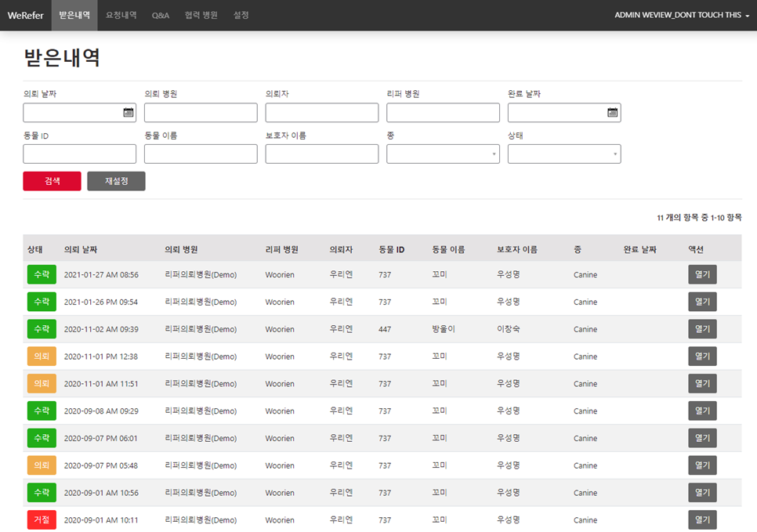This screenshot has width=757, height=532.
Task: Focus the 동물 ID input field
Action: [80, 154]
